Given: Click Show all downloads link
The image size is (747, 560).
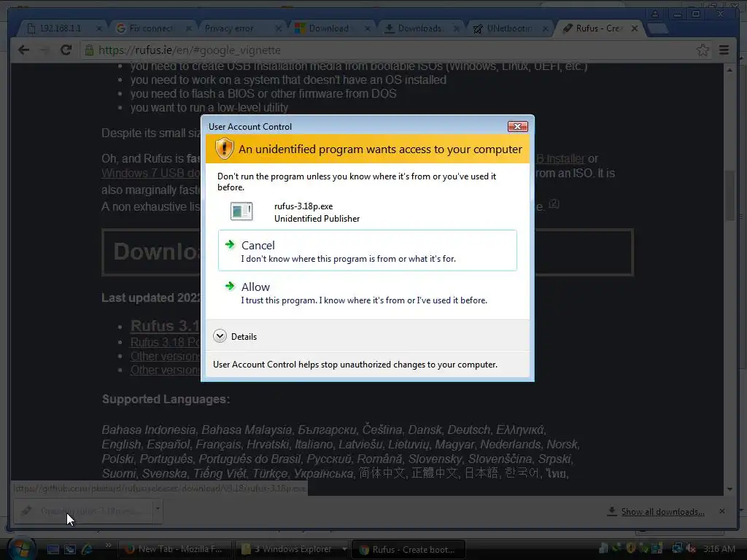Looking at the screenshot, I should (x=662, y=511).
